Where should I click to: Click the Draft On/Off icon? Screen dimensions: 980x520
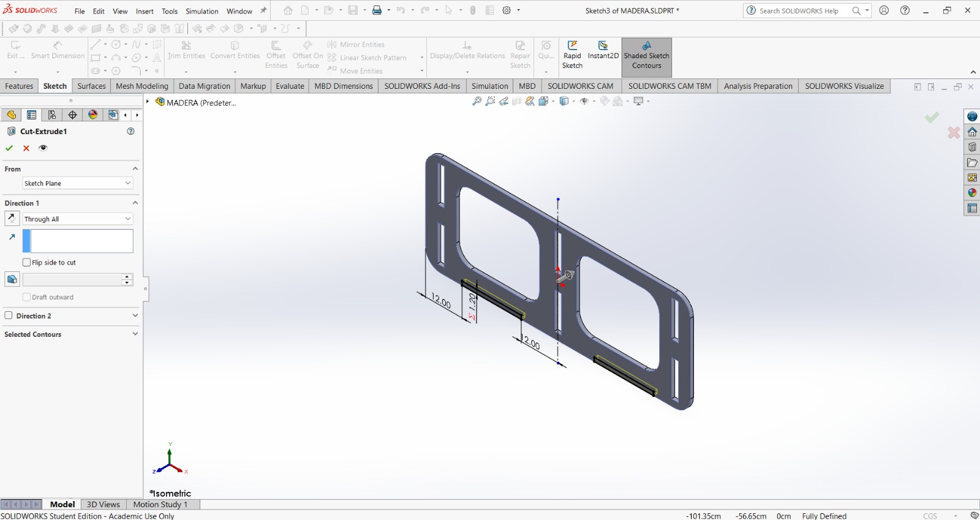12,279
